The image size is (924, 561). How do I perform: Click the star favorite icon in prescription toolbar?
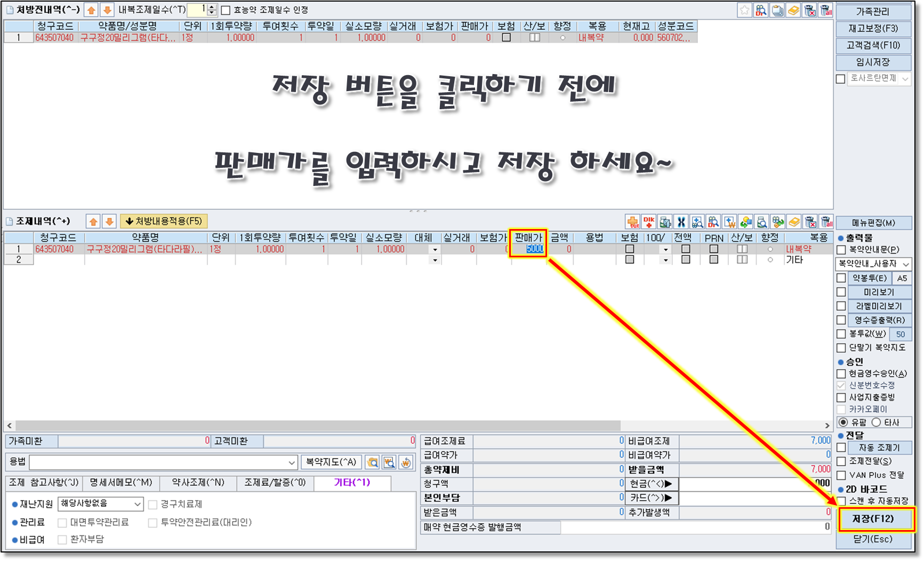(x=744, y=10)
